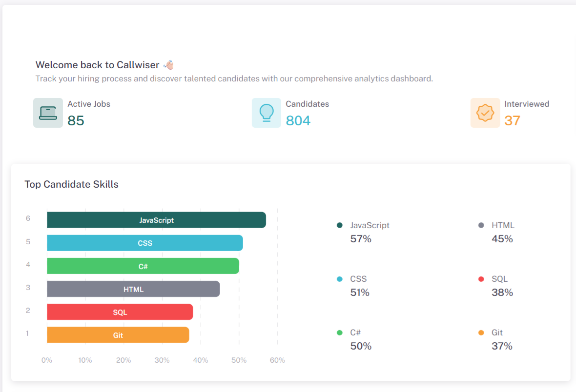Click the HTML legend dot
Screen dimensions: 576x392
(481, 225)
